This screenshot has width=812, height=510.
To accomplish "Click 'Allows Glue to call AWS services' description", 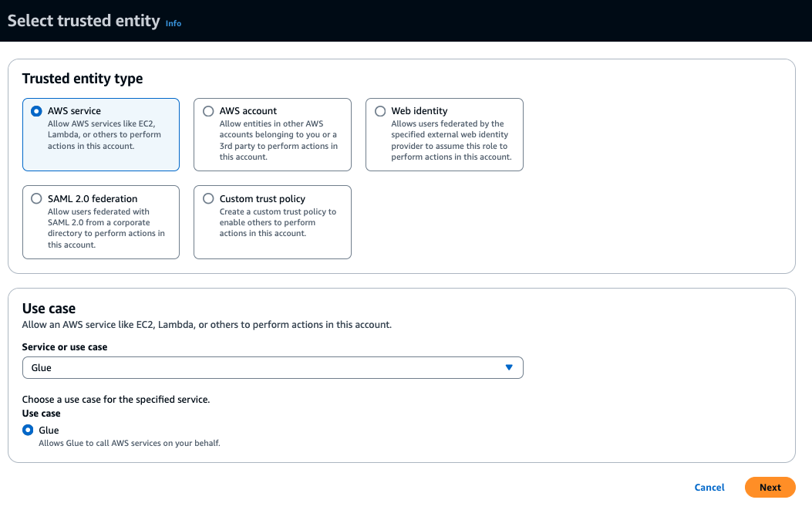I will pyautogui.click(x=130, y=443).
